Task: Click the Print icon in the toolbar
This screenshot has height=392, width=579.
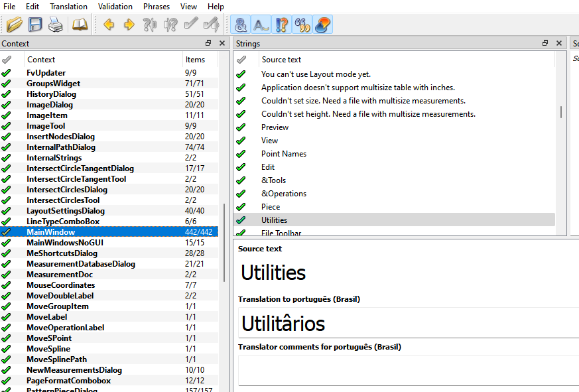Action: click(x=55, y=25)
